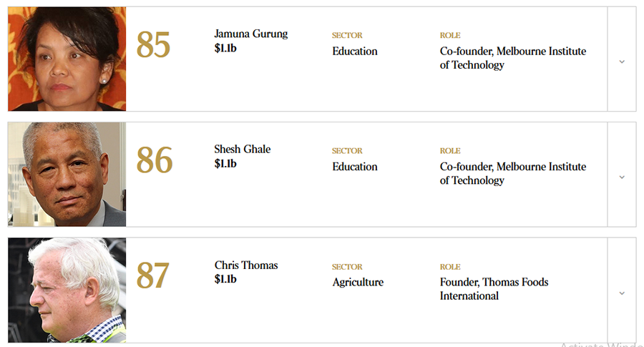Select rank number 85
This screenshot has width=644, height=347.
[x=153, y=44]
